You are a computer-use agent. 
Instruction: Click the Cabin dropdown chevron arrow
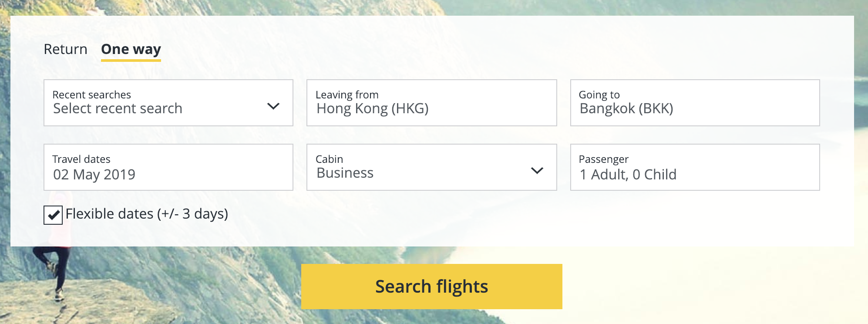pos(537,170)
